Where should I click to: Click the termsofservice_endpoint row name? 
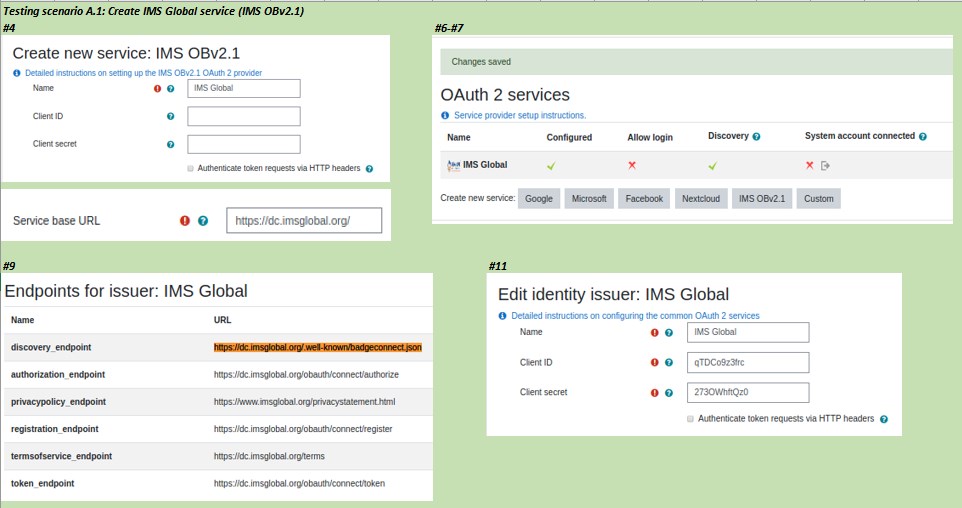pos(61,456)
